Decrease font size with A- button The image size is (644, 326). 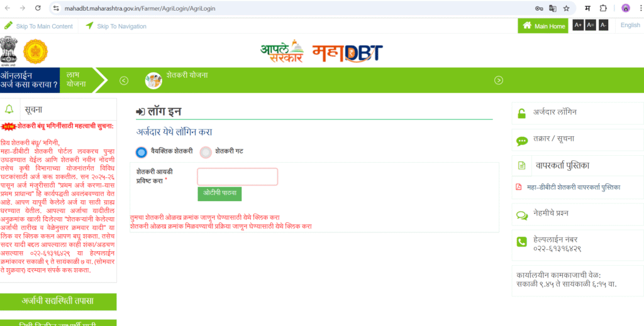tap(603, 25)
